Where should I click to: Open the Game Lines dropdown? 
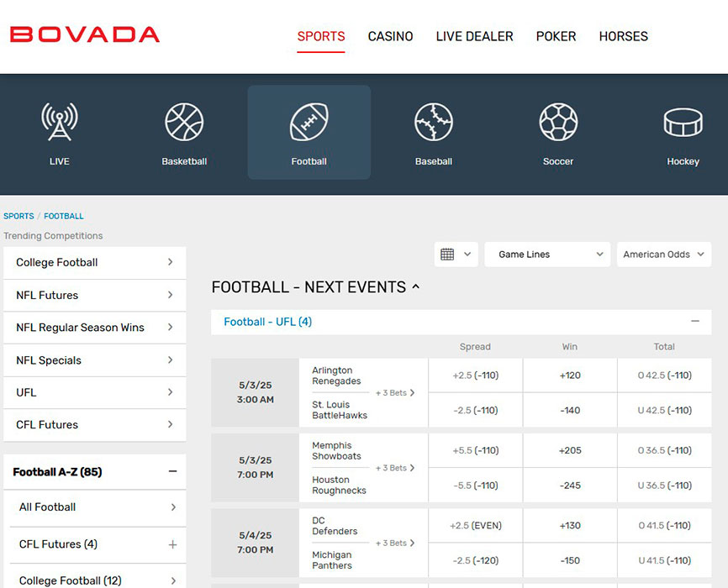547,254
